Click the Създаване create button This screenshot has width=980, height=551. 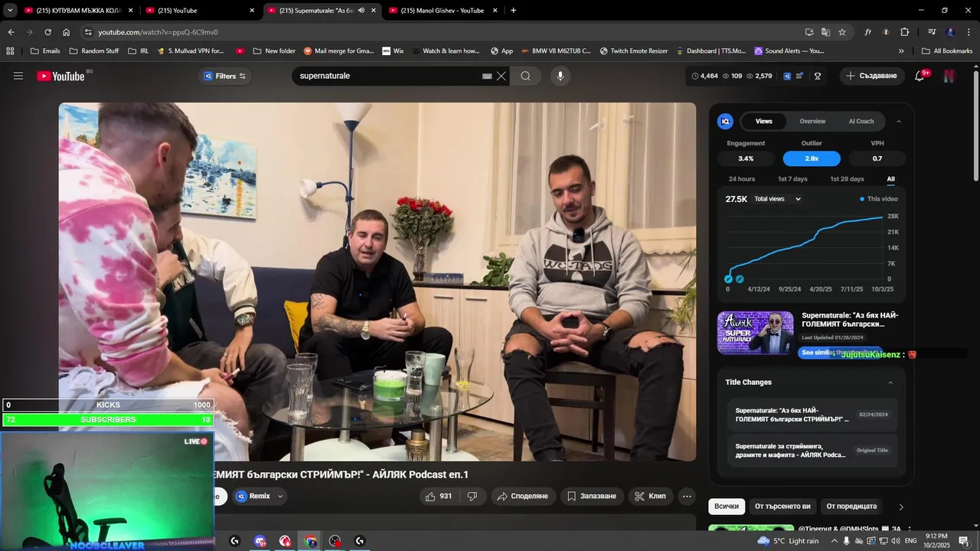tap(871, 76)
